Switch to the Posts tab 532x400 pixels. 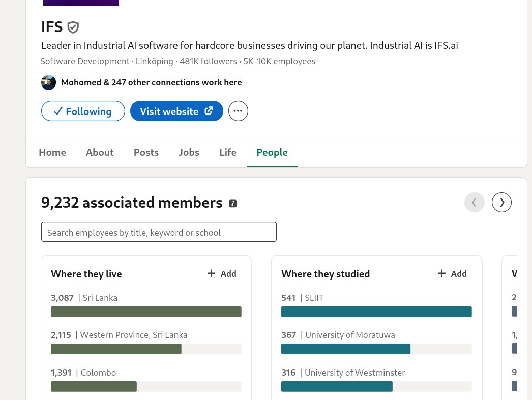tap(146, 152)
